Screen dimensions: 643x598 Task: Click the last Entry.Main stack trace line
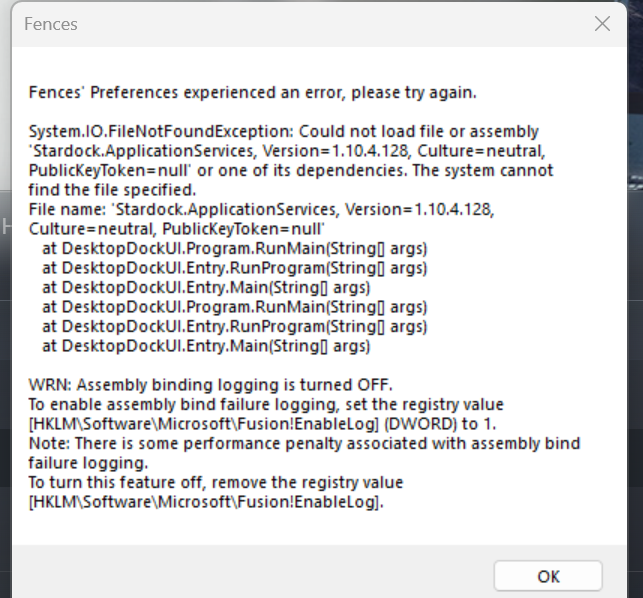point(206,346)
